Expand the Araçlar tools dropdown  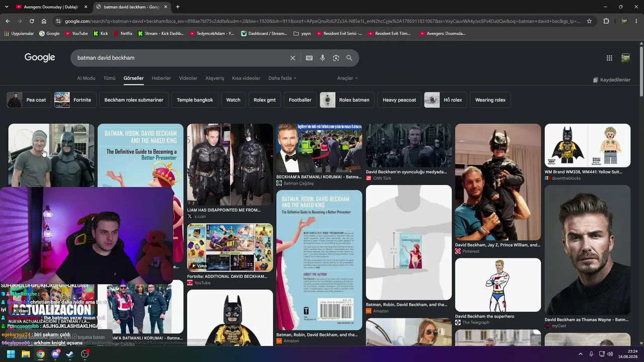(x=348, y=78)
